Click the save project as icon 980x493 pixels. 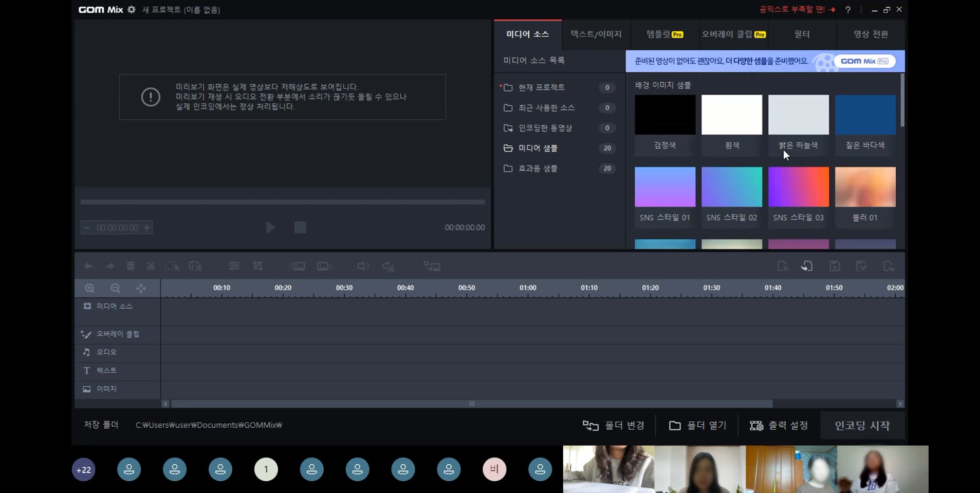(861, 266)
